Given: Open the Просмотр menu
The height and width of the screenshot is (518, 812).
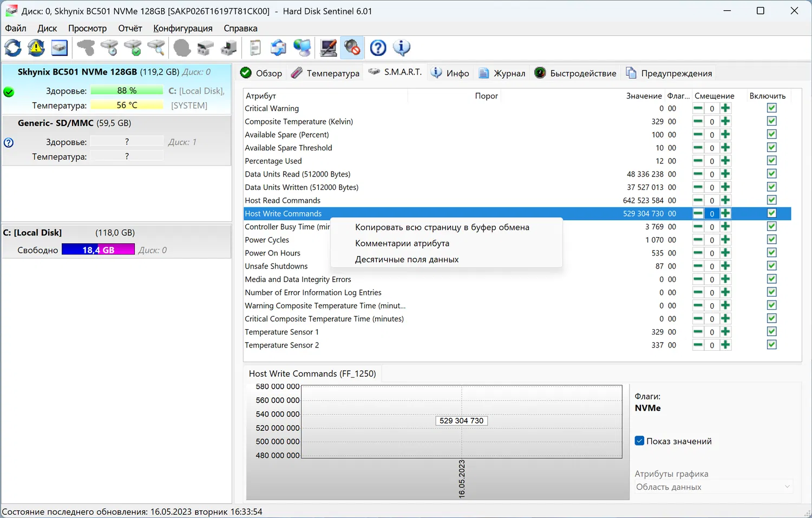Looking at the screenshot, I should click(x=87, y=28).
